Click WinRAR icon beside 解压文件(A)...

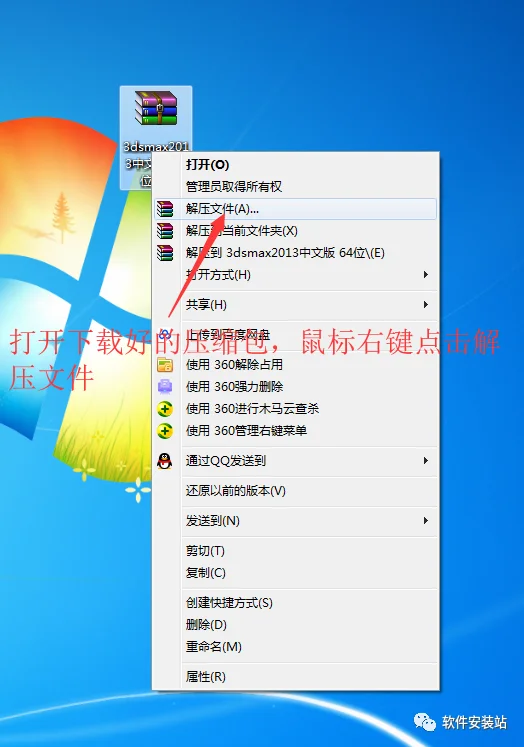point(165,209)
